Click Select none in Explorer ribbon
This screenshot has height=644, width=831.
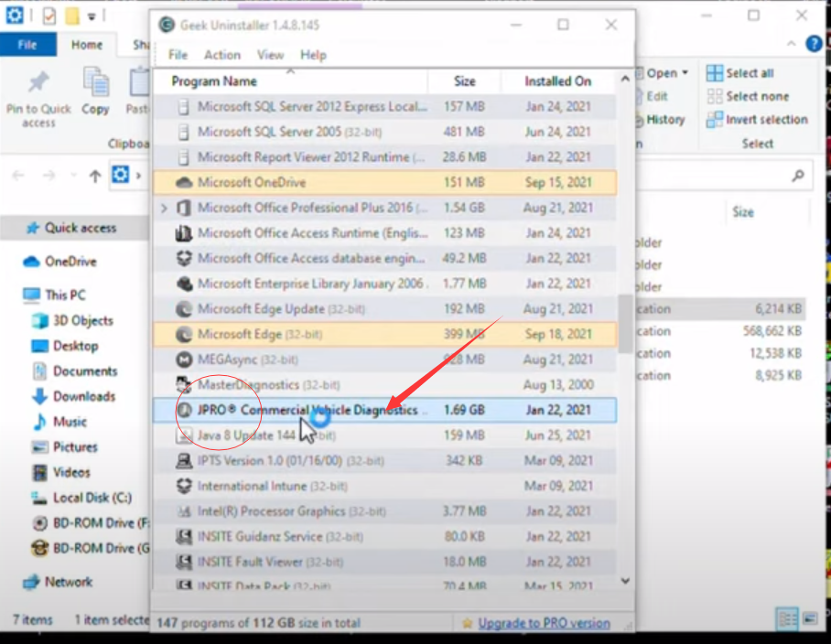click(x=748, y=96)
